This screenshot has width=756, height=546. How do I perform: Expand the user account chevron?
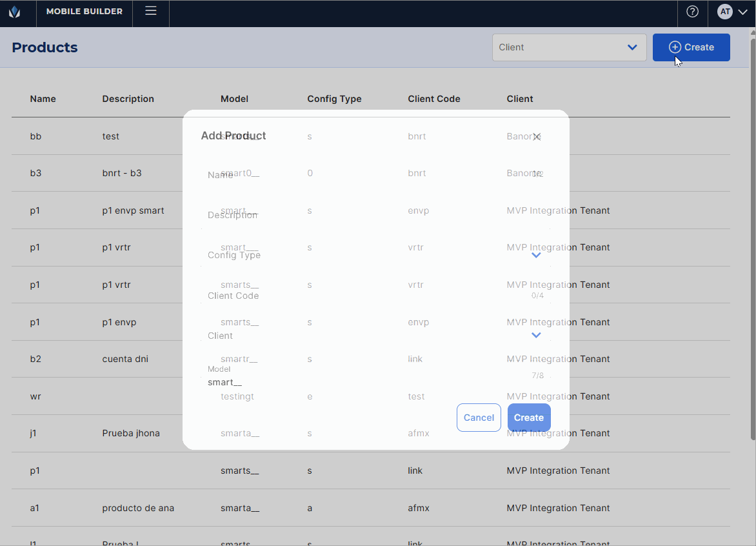pos(742,12)
